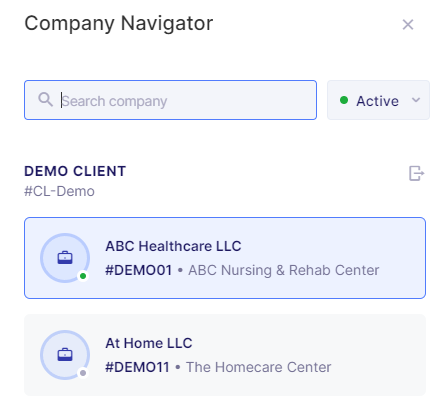The width and height of the screenshot is (438, 408).
Task: Click the #CL-Demo client code
Action: pyautogui.click(x=59, y=191)
